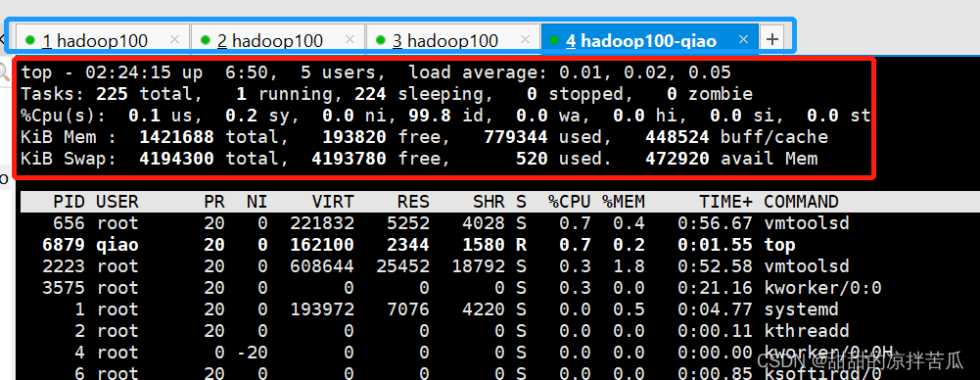Viewport: 980px width, 380px height.
Task: Click green status dot on 3 hadoop100 tab
Action: 381,40
